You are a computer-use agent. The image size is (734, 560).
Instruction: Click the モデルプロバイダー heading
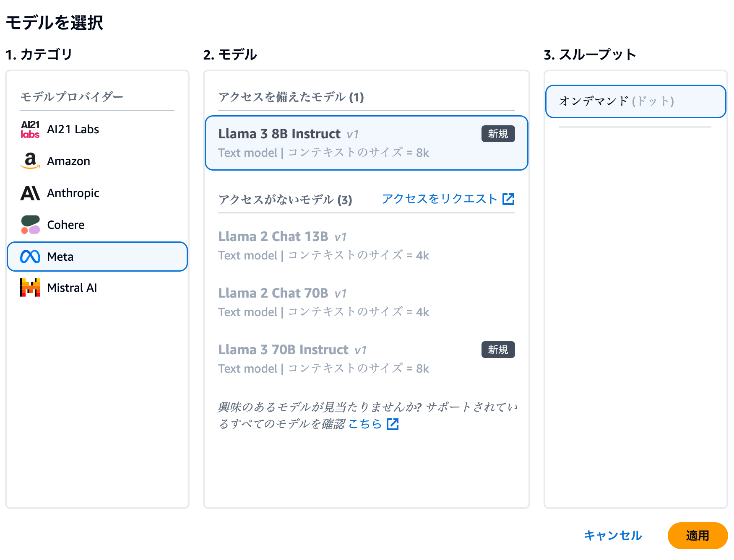tap(72, 97)
